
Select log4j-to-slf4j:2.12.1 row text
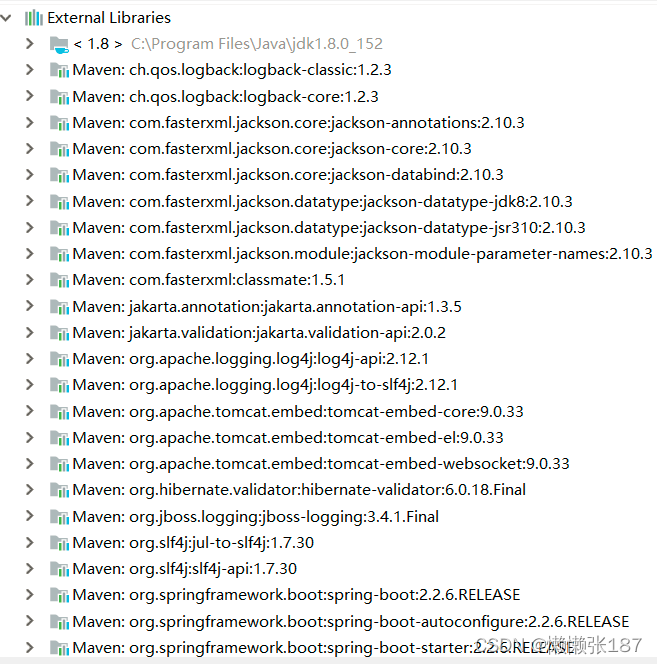[x=265, y=385]
